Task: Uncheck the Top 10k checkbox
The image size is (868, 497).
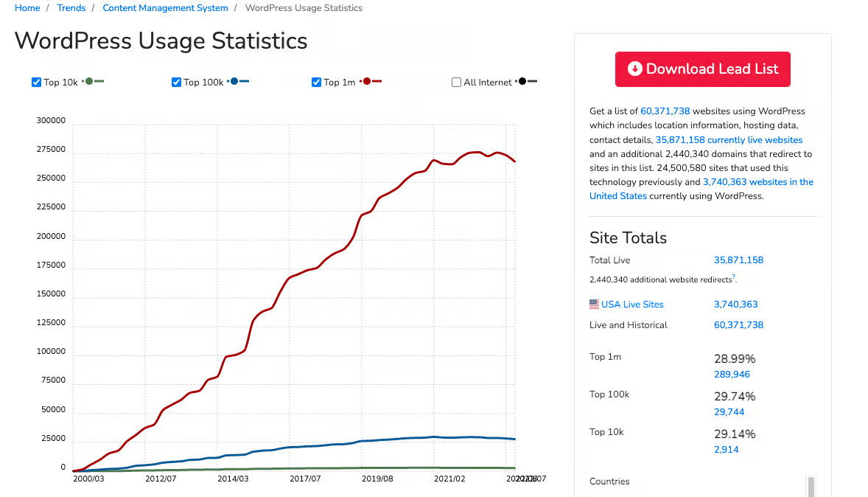Action: point(37,83)
